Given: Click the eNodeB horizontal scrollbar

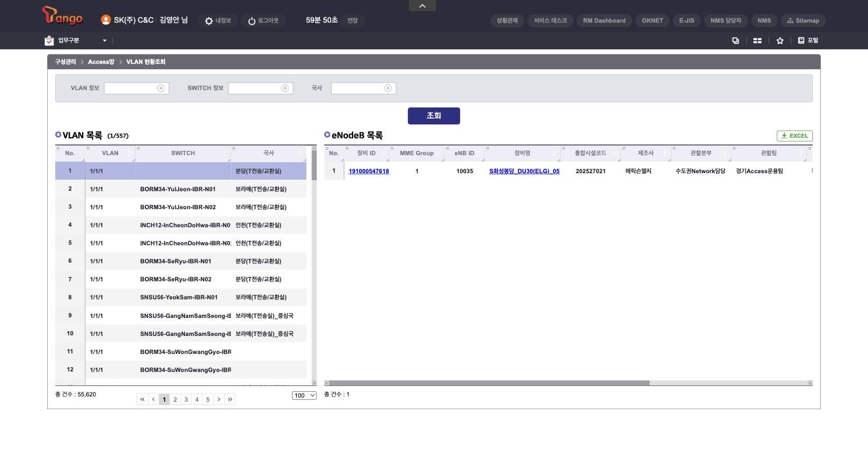Looking at the screenshot, I should (x=489, y=383).
